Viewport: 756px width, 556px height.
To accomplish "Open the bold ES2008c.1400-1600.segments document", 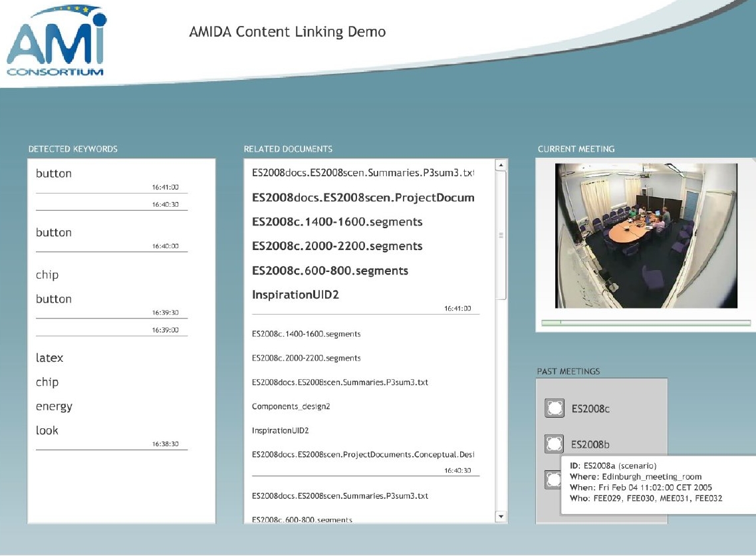I will (337, 221).
